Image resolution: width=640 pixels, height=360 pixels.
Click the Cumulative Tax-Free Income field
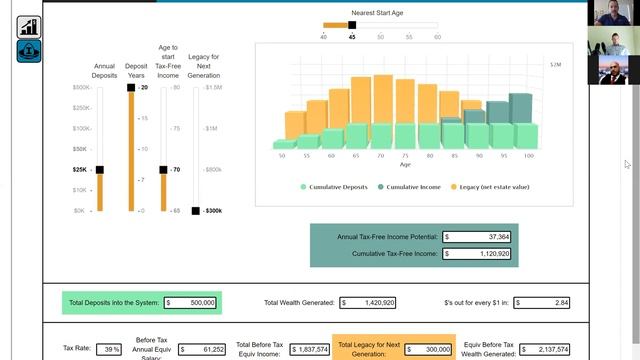(x=476, y=254)
